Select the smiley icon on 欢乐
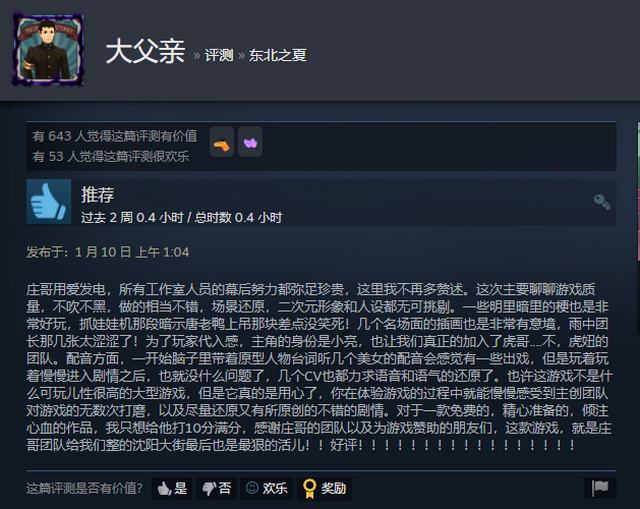Image resolution: width=640 pixels, height=509 pixels. click(252, 487)
